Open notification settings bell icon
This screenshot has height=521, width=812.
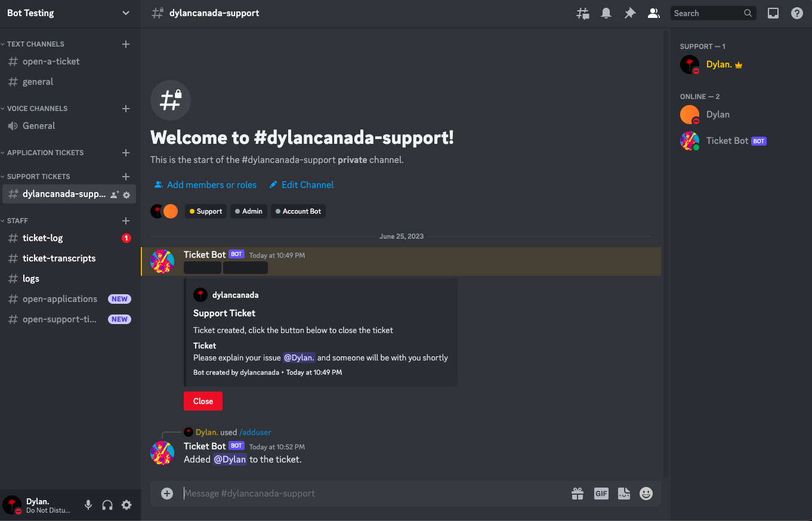pyautogui.click(x=606, y=13)
